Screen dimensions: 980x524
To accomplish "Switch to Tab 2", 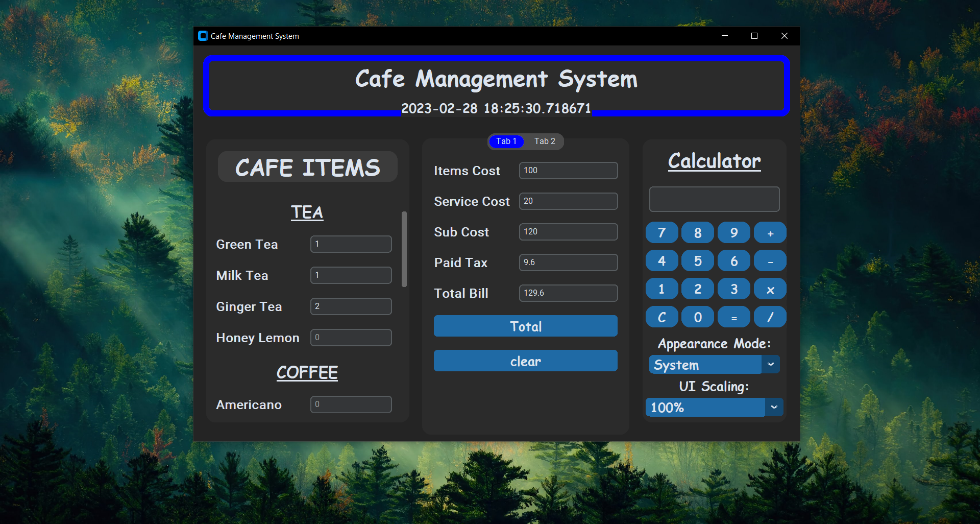I will click(545, 141).
